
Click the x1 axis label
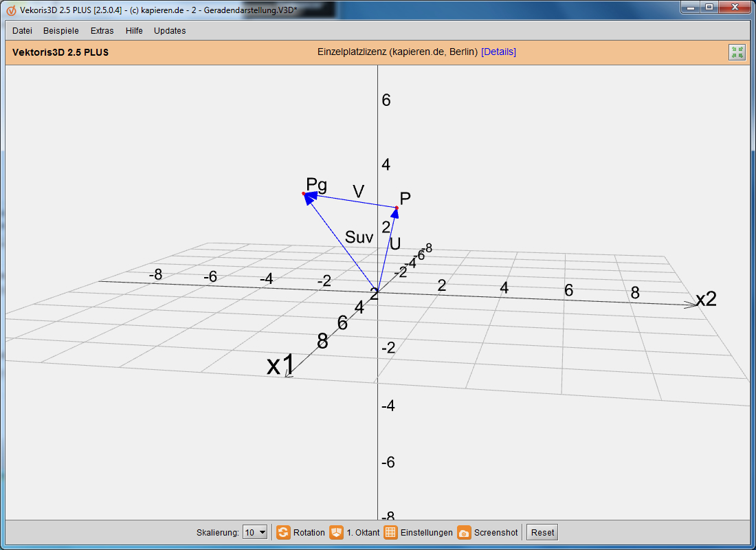pos(280,364)
